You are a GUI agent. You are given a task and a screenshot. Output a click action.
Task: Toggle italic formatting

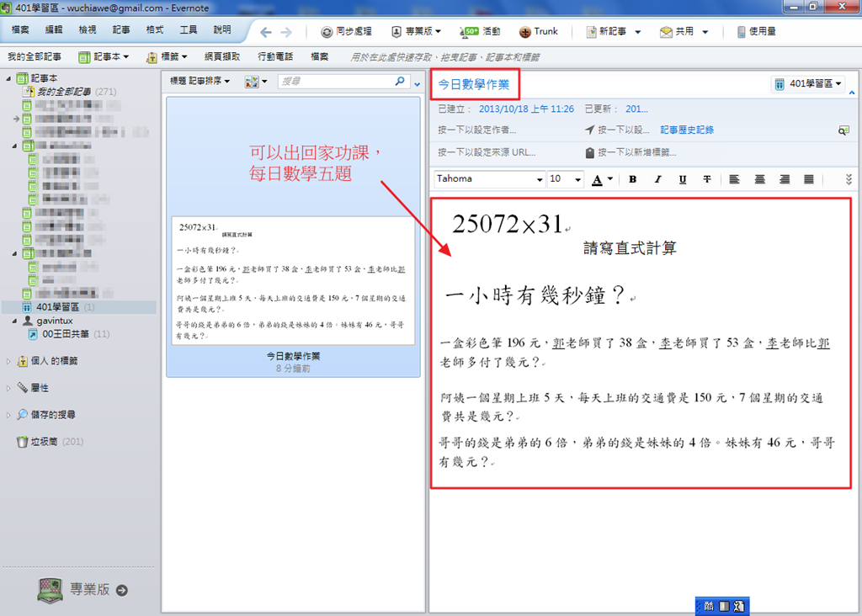(657, 179)
